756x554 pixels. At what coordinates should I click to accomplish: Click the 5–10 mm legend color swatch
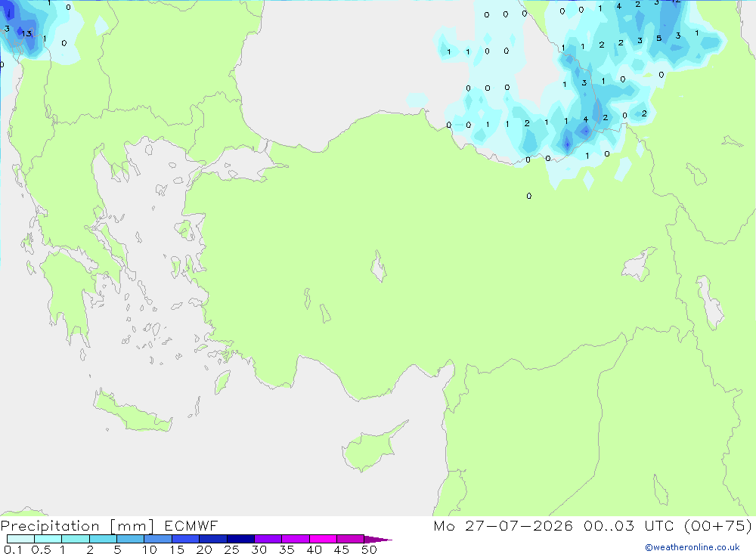click(x=131, y=539)
